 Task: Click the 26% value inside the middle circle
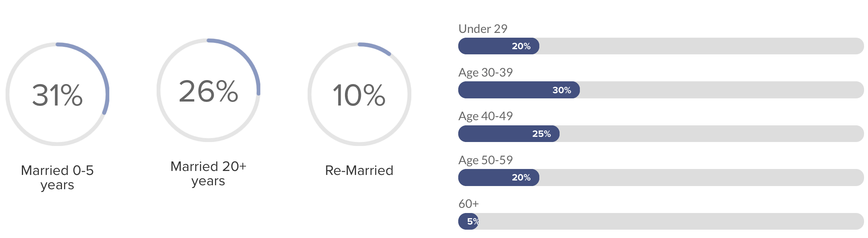[x=208, y=91]
